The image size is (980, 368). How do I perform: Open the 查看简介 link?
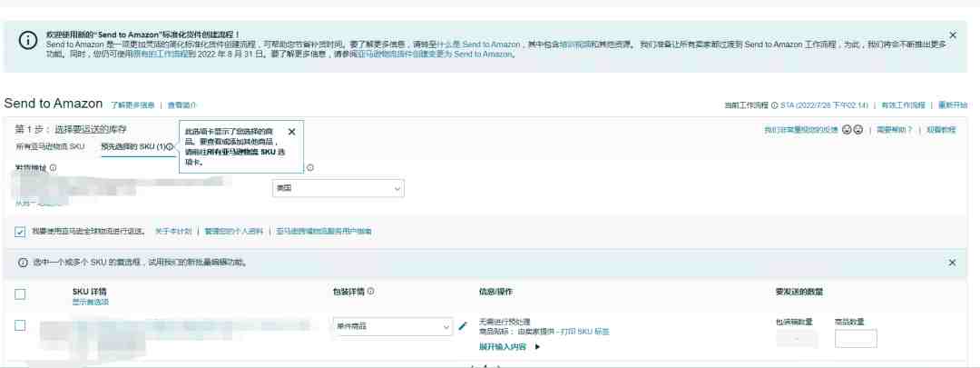tap(181, 105)
